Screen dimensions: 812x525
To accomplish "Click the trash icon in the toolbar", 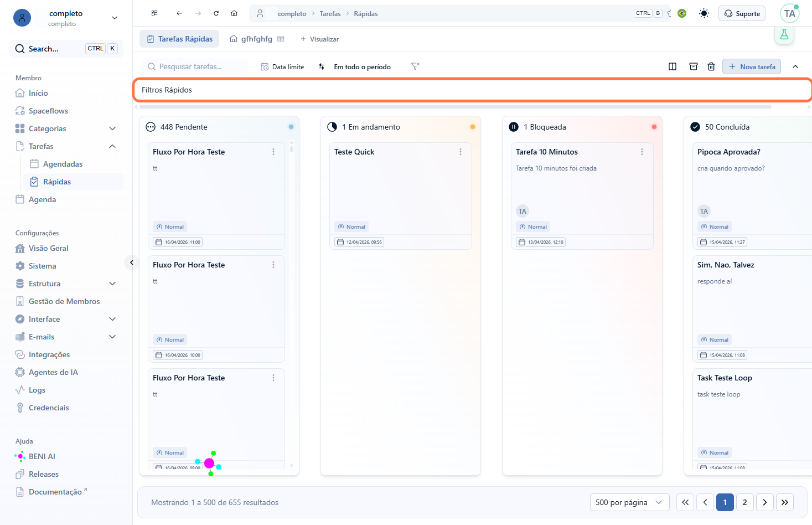I will coord(711,66).
